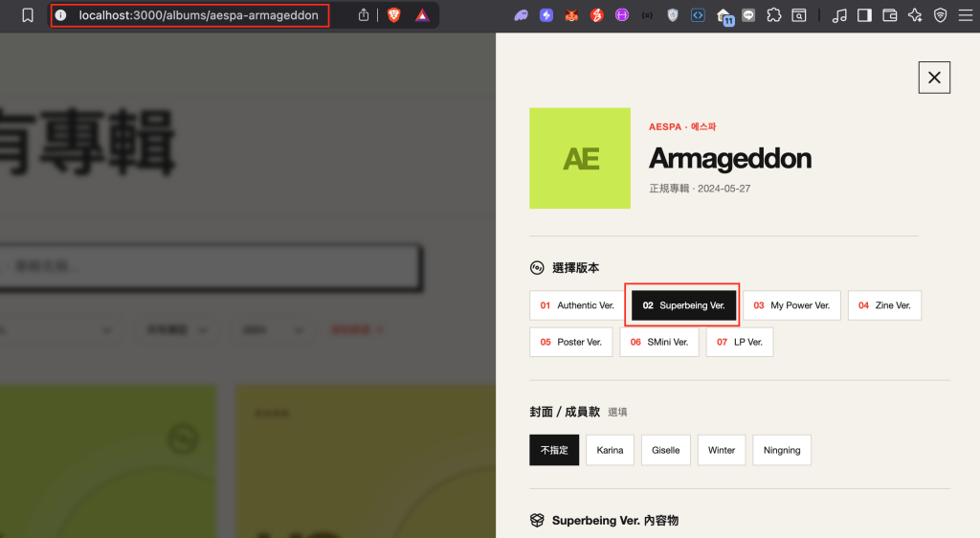
Task: Open the purple circle extension icon
Action: [x=622, y=15]
